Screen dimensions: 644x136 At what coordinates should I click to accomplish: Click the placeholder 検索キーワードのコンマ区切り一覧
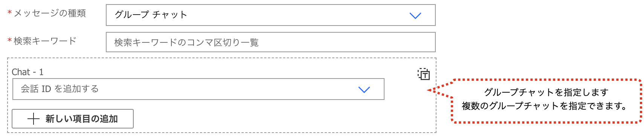(x=186, y=42)
